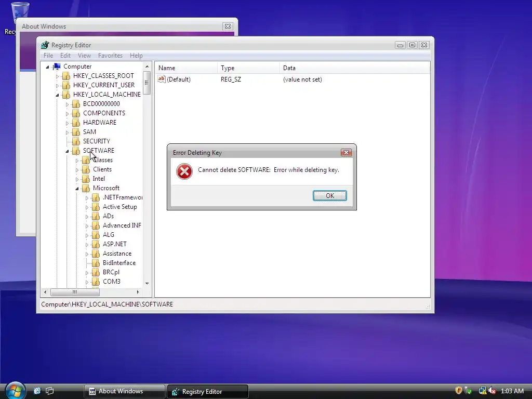Expand HKEY_CURRENT_USER tree node
532x399 pixels.
57,86
